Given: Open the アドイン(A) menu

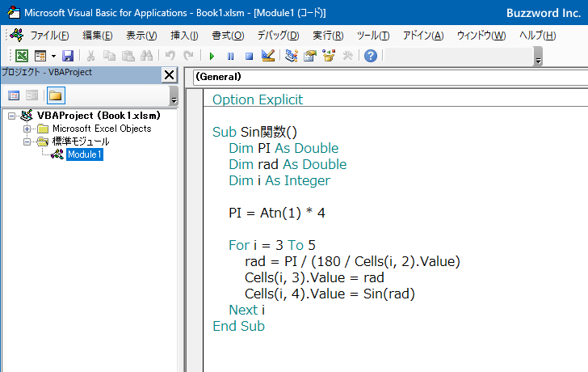Looking at the screenshot, I should click(x=423, y=36).
